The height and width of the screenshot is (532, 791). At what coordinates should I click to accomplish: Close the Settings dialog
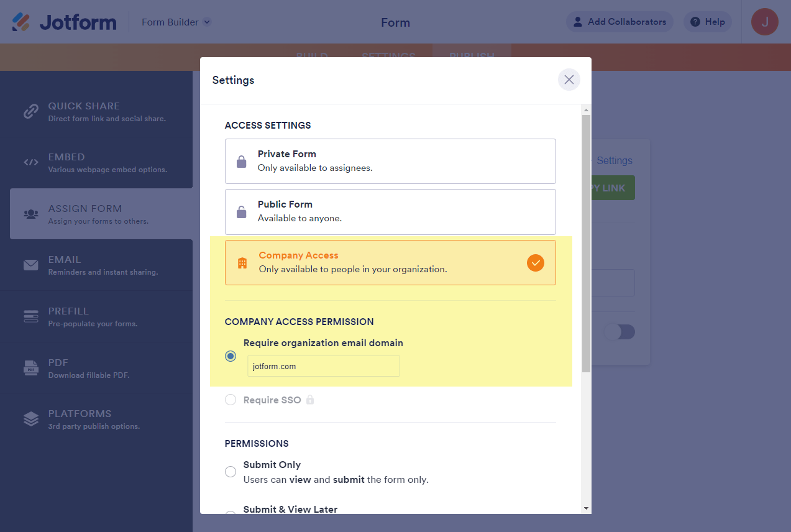(x=569, y=80)
